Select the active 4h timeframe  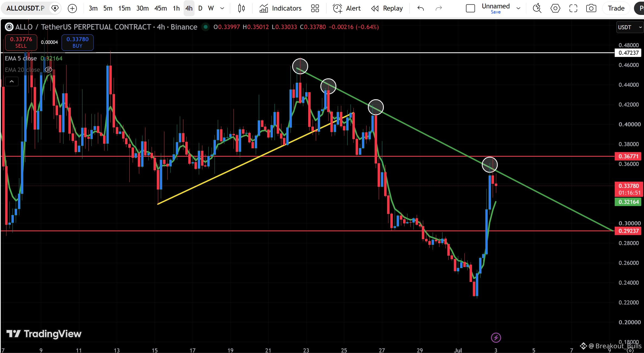(x=189, y=8)
